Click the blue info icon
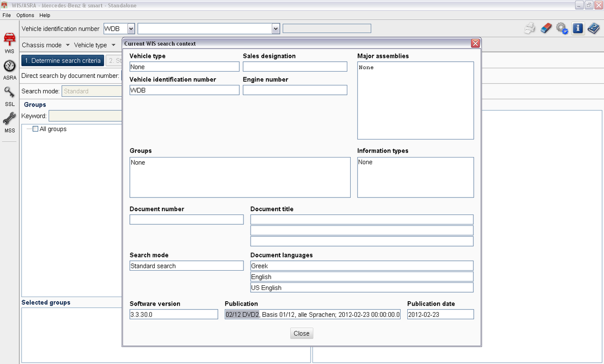 tap(578, 28)
